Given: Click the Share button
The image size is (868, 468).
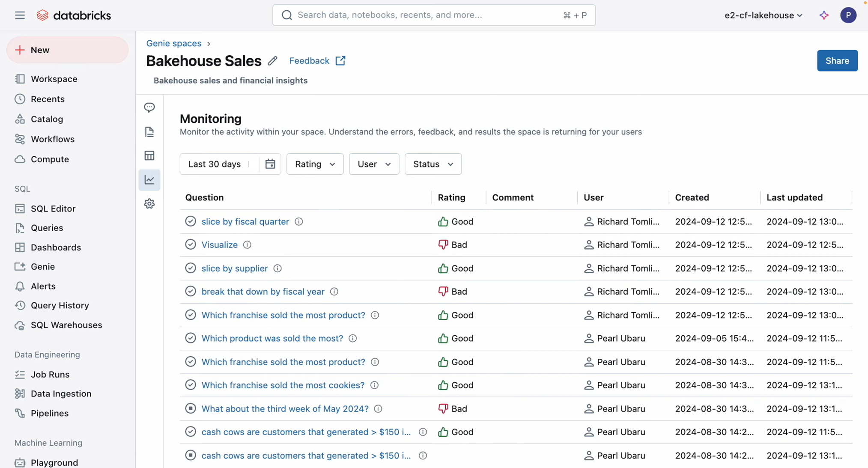Looking at the screenshot, I should (837, 61).
